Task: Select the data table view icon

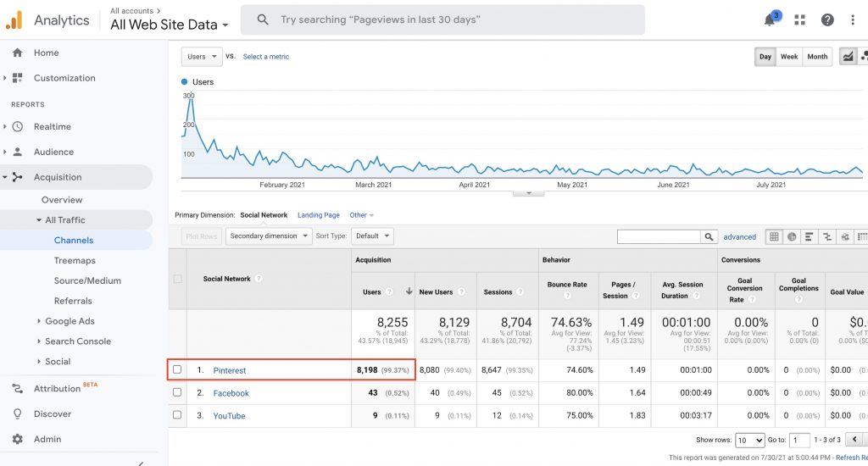Action: [x=774, y=237]
